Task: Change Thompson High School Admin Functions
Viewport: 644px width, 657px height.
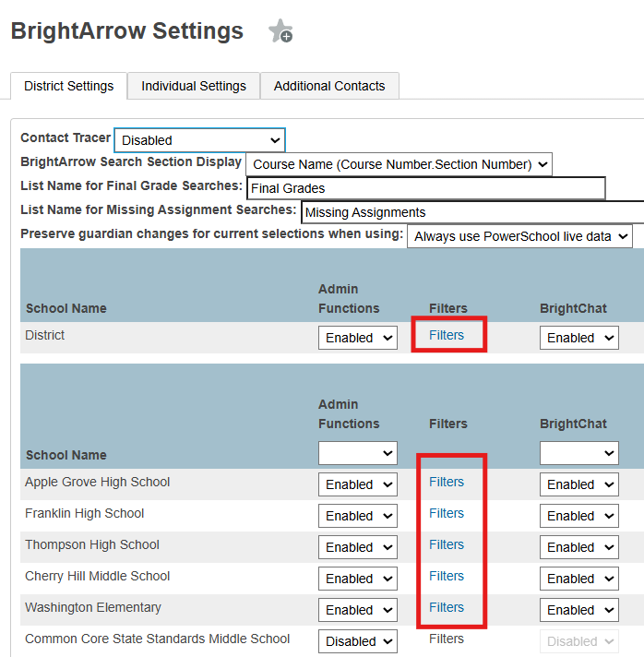Action: tap(358, 547)
